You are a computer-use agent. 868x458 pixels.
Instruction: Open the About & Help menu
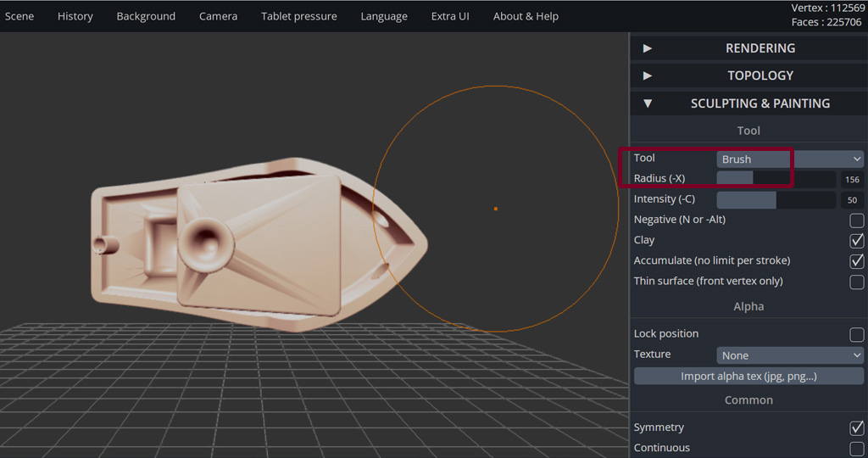[x=526, y=16]
